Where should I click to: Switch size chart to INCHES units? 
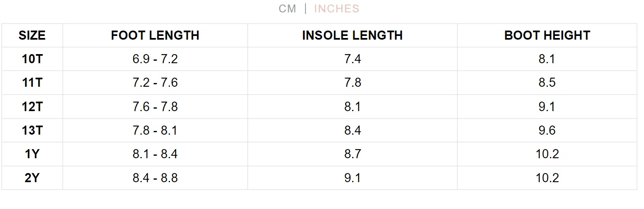337,9
